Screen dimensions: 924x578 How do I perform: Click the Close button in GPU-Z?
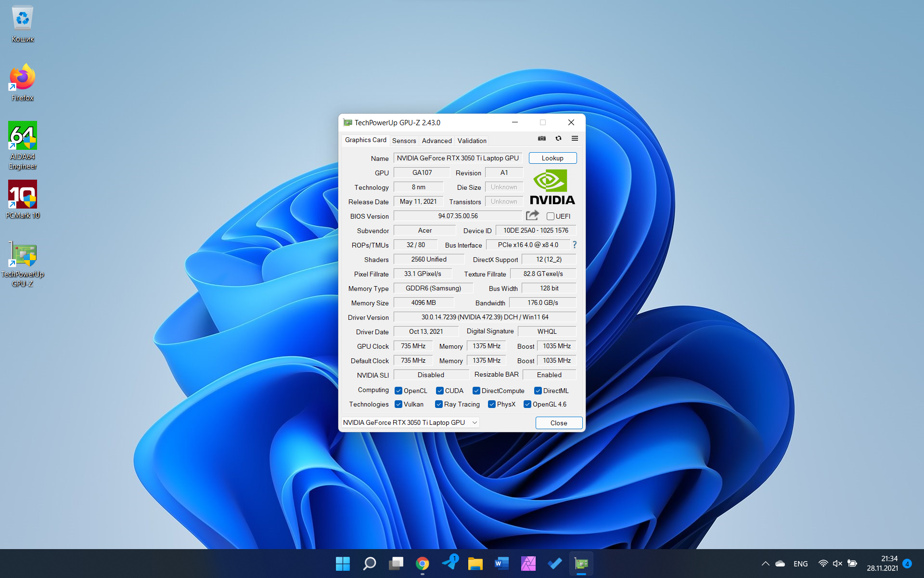(x=559, y=423)
